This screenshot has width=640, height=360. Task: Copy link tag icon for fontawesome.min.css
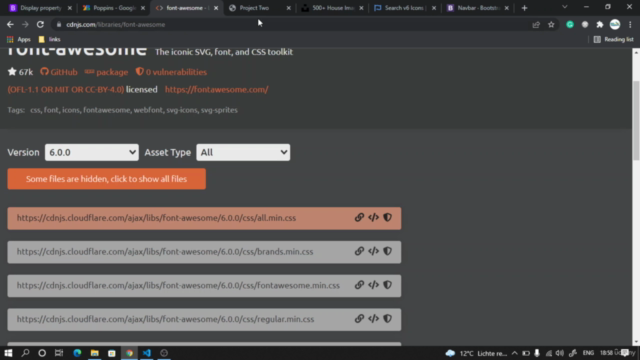point(373,285)
